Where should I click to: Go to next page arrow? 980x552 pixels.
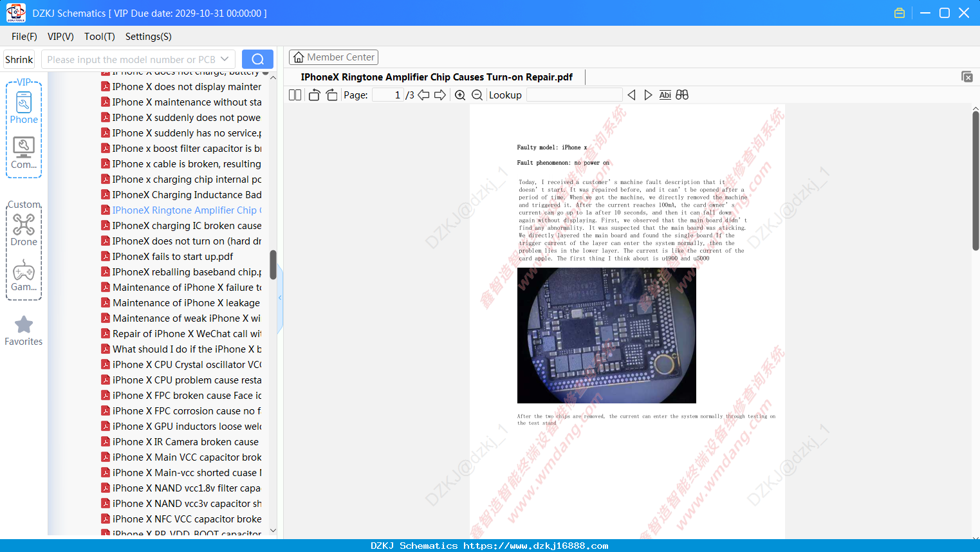[440, 95]
